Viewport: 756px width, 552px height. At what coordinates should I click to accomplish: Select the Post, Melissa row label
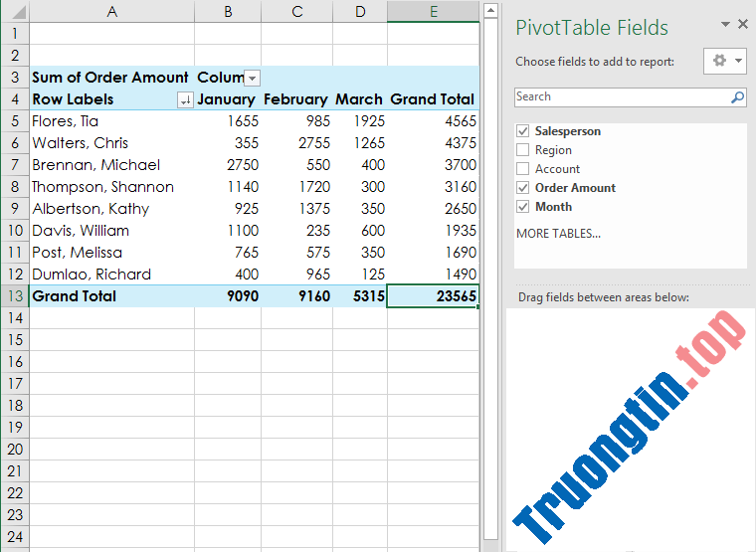(x=111, y=253)
